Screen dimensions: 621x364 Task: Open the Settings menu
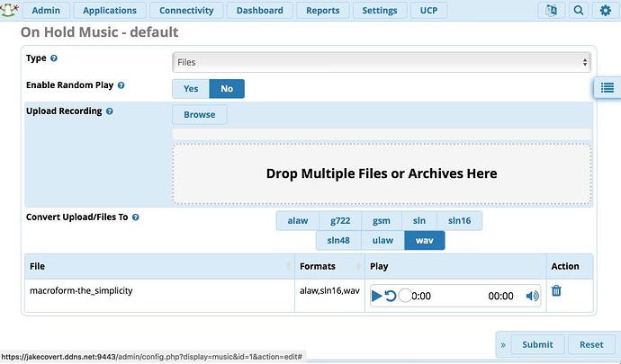point(380,10)
